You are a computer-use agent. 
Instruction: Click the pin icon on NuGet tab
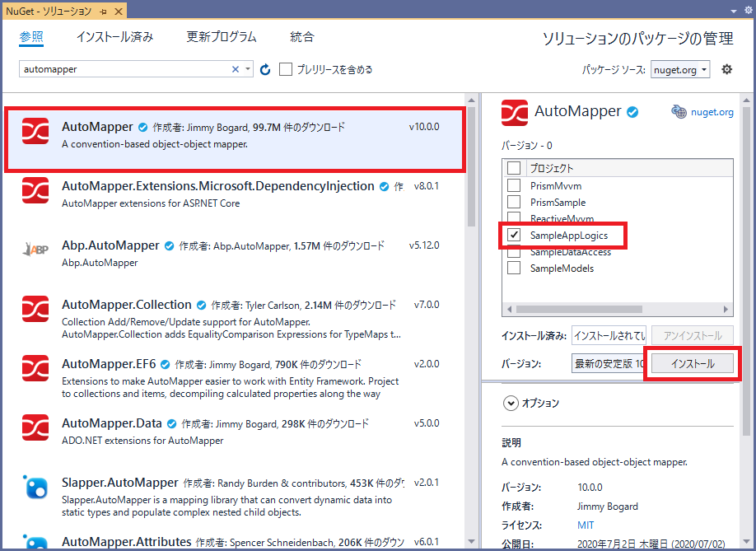(103, 12)
